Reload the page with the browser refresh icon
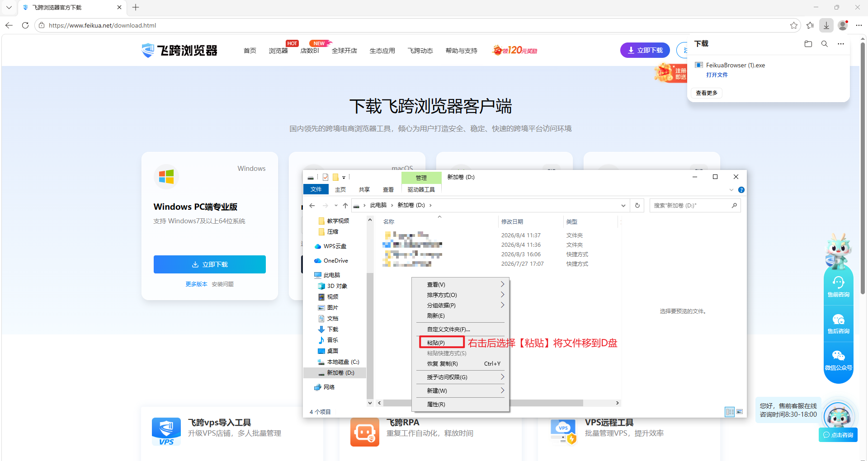 25,25
